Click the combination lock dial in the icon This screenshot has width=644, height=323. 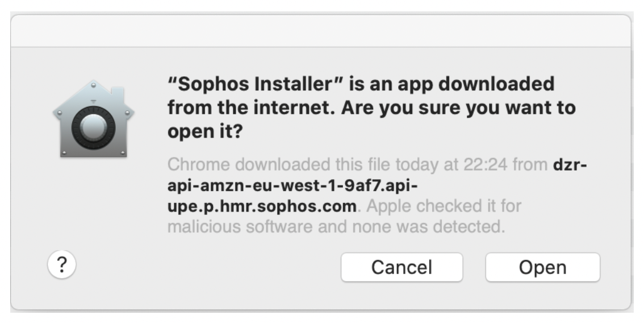click(x=93, y=128)
